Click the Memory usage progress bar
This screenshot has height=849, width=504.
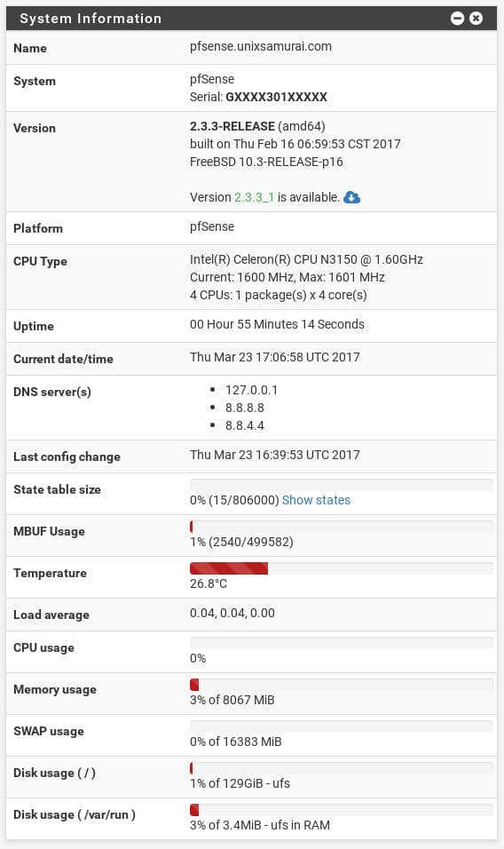tap(342, 685)
